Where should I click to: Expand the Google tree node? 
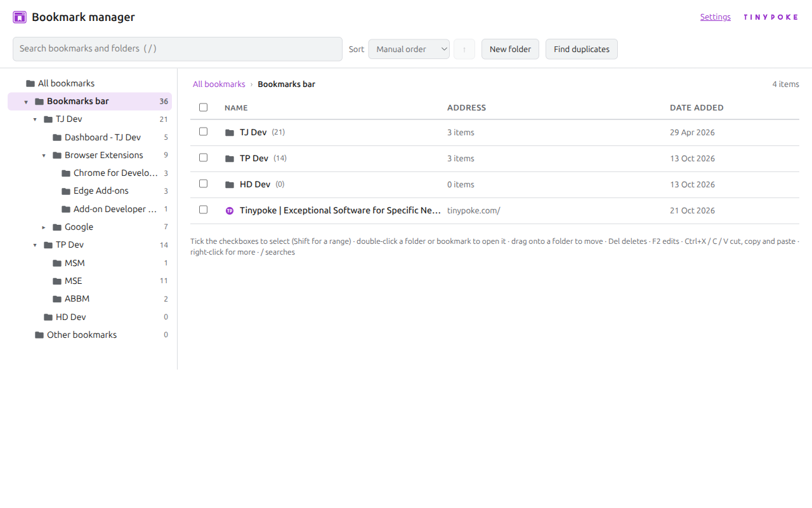click(x=44, y=227)
